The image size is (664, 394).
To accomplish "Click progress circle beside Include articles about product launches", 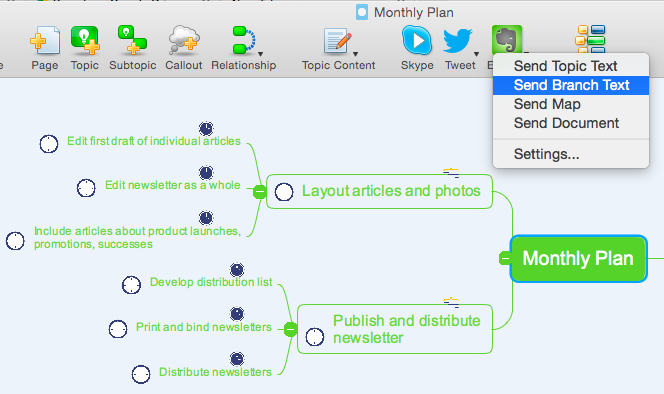I will coord(15,241).
